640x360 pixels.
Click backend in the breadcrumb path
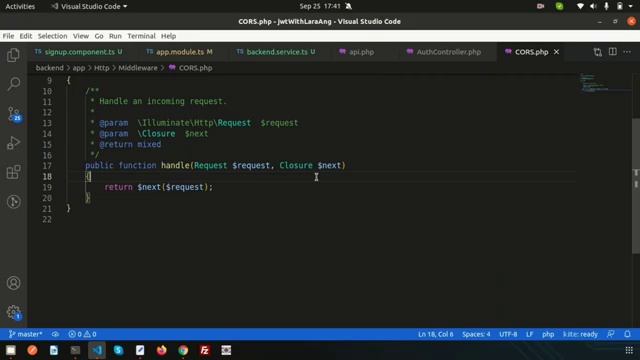pyautogui.click(x=49, y=68)
